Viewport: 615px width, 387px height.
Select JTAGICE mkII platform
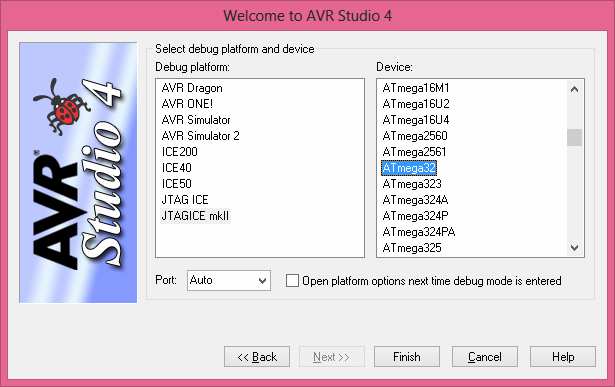coord(195,216)
